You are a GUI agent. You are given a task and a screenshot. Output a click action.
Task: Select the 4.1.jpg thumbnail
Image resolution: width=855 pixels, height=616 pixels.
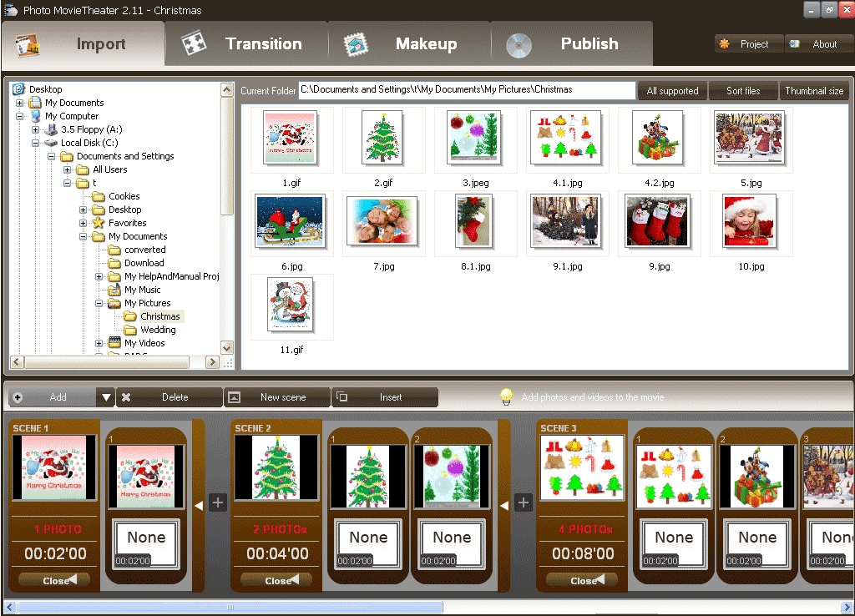tap(567, 140)
